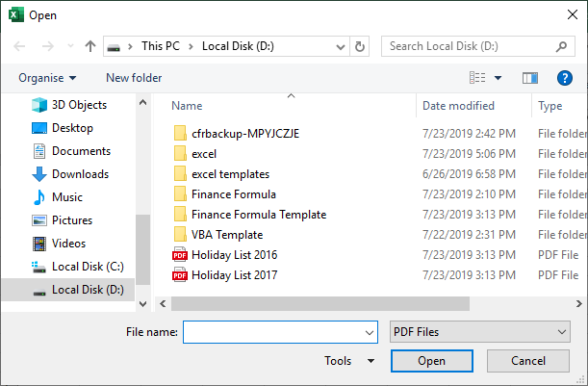Screen dimensions: 588x386
Task: Click the Holiday List 2016 PDF icon
Action: pos(178,255)
